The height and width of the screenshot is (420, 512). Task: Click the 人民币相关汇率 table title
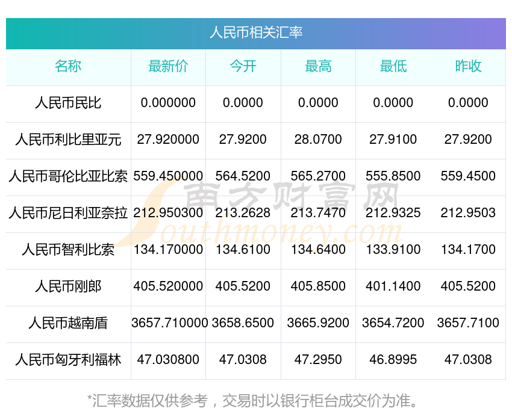[256, 32]
